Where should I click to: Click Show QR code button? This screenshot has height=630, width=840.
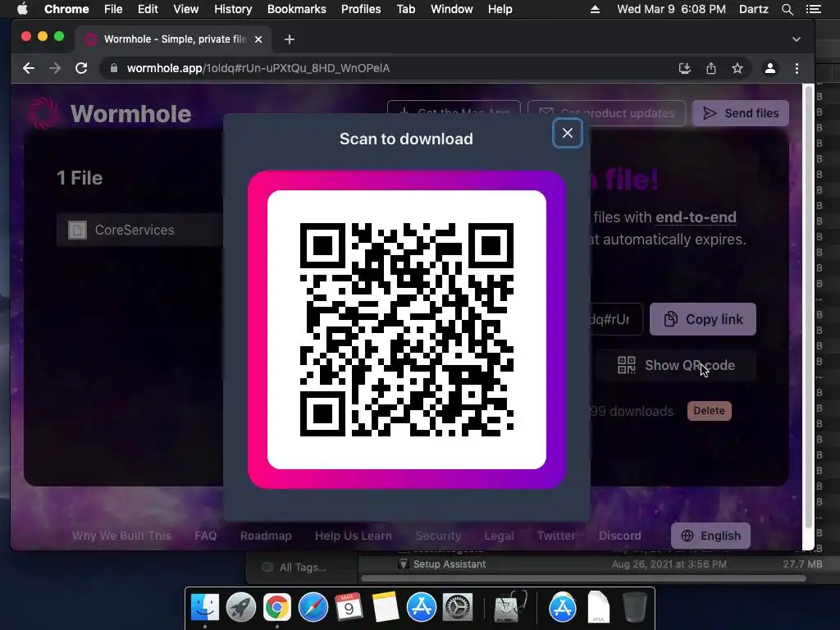coord(676,365)
